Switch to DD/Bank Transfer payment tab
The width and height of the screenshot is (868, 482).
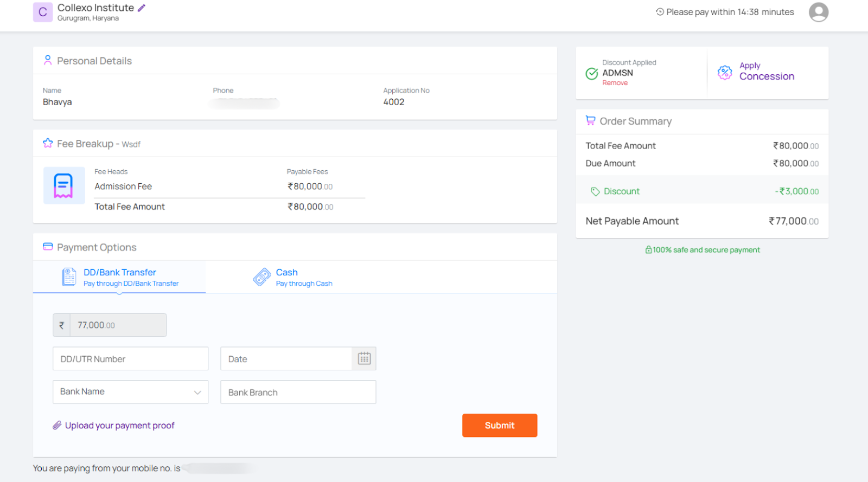pyautogui.click(x=120, y=277)
